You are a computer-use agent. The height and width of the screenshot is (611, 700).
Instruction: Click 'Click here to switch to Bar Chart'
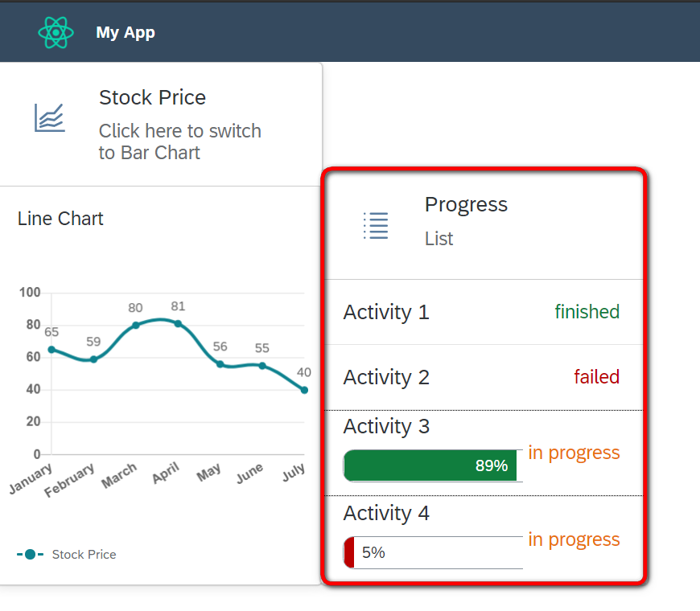pos(180,141)
